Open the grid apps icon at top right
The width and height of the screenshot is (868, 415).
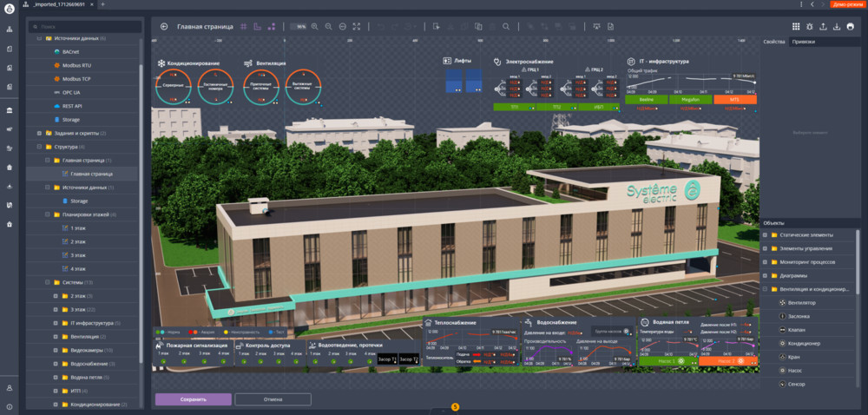point(797,27)
